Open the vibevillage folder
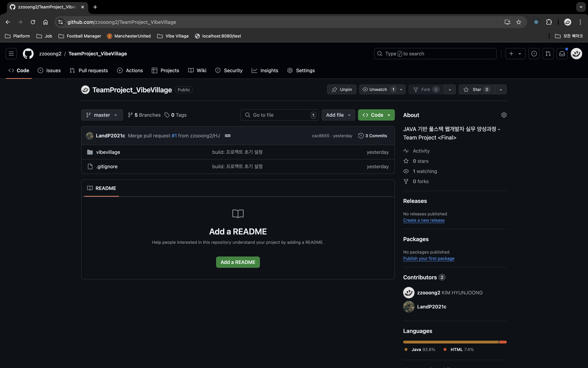Image resolution: width=588 pixels, height=368 pixels. [x=108, y=152]
